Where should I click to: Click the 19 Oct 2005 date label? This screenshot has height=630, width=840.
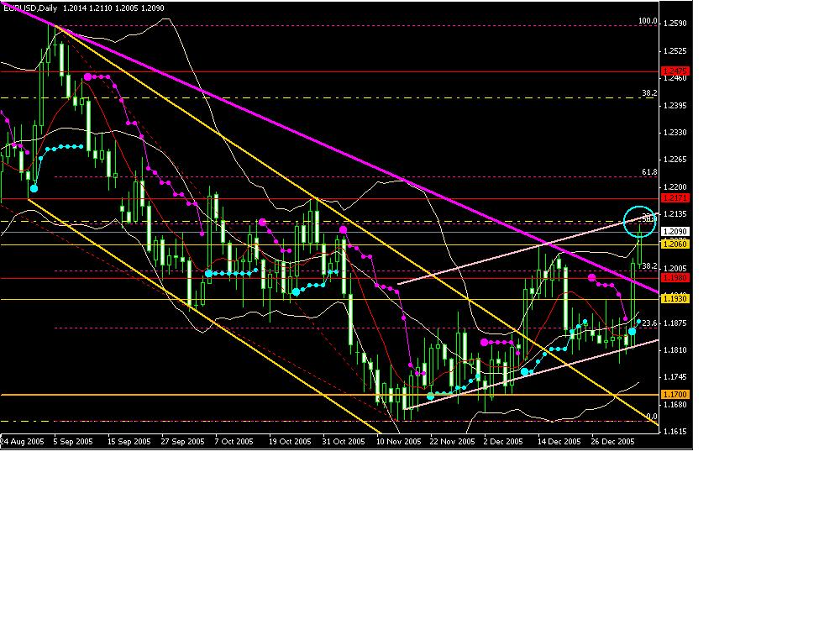click(x=290, y=442)
